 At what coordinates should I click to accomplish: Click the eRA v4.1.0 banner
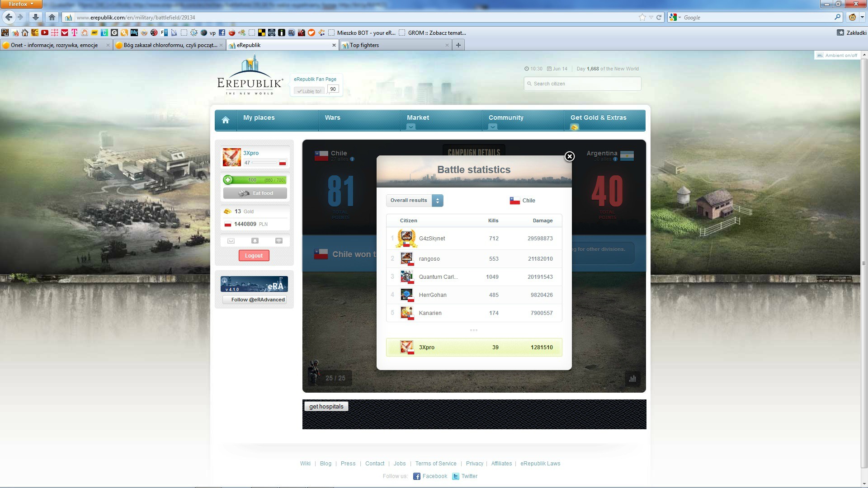coord(254,284)
